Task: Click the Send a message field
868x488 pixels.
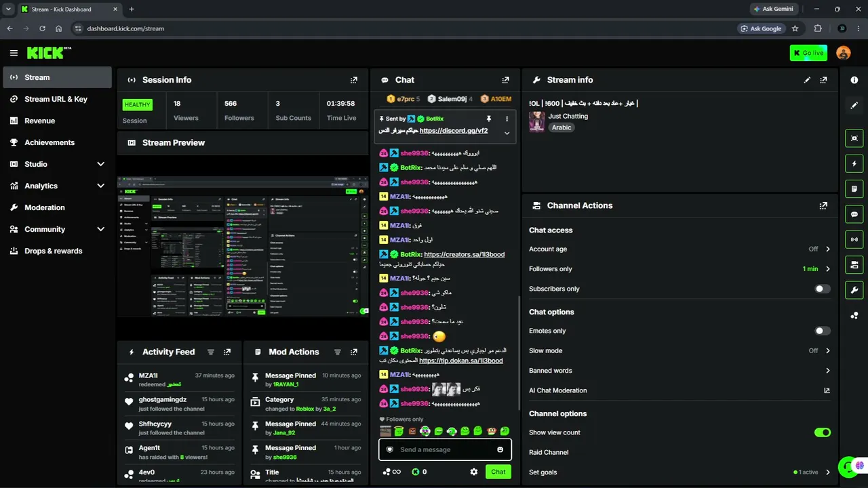Action: pyautogui.click(x=445, y=449)
